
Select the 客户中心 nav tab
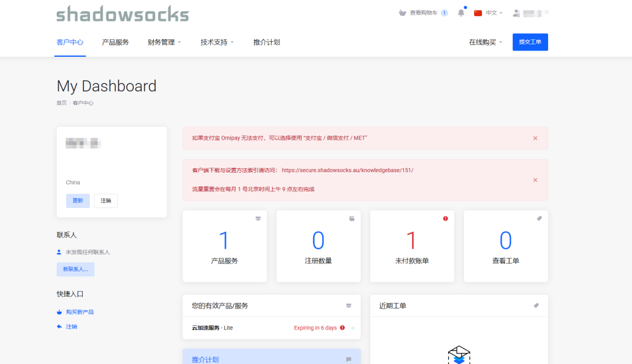coord(70,43)
